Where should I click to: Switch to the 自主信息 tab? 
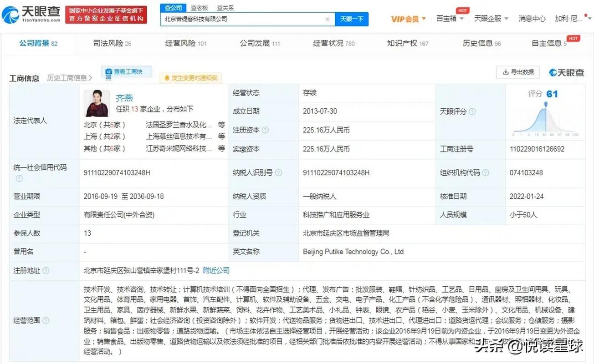coord(549,43)
